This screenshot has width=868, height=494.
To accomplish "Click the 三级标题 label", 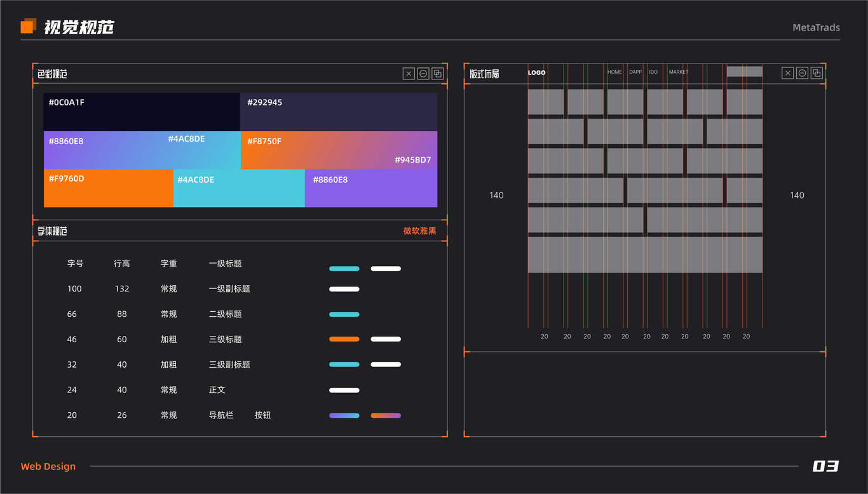I will coord(226,340).
